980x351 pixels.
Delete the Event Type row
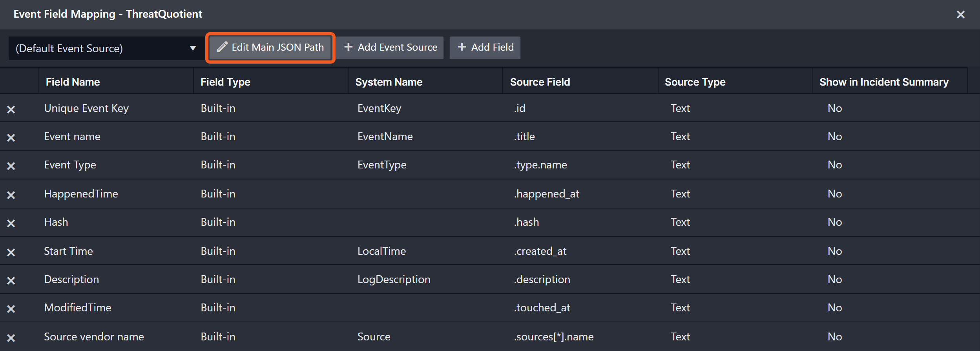point(11,166)
